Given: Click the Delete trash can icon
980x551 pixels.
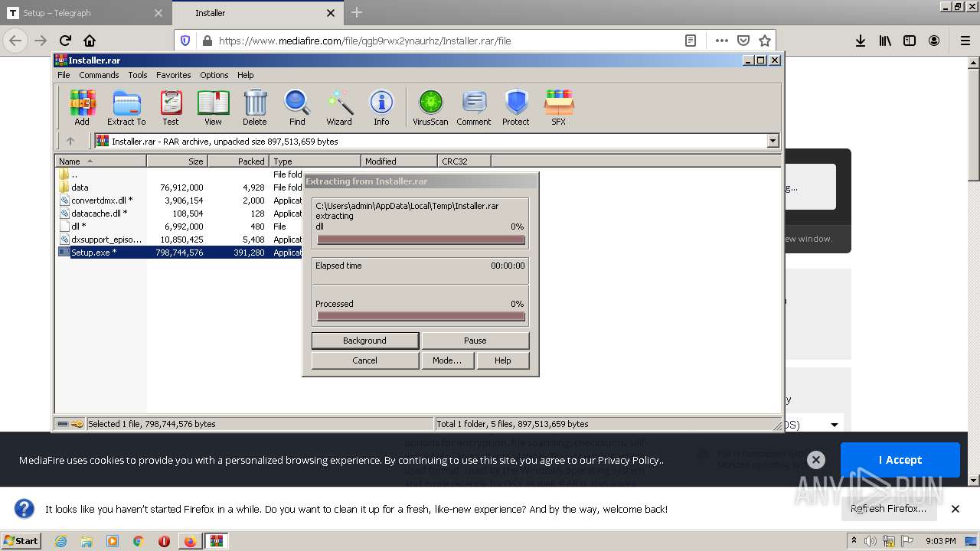Looking at the screenshot, I should 255,107.
